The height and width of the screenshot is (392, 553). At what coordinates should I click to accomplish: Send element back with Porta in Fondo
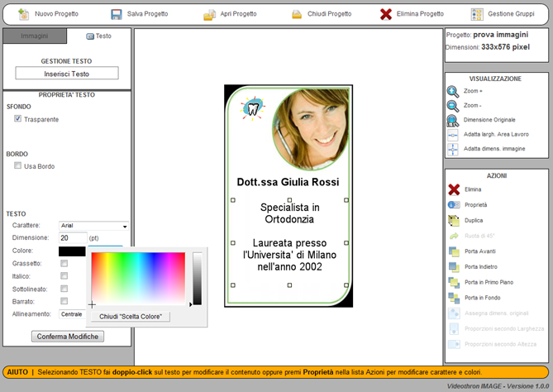pos(454,298)
